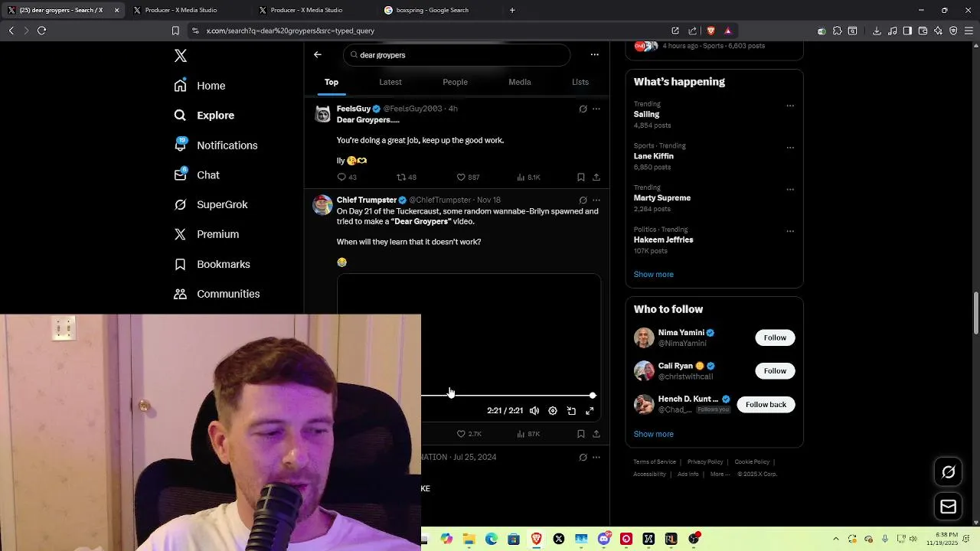Like Chief Trumpster post with 2.7K likes

point(469,434)
